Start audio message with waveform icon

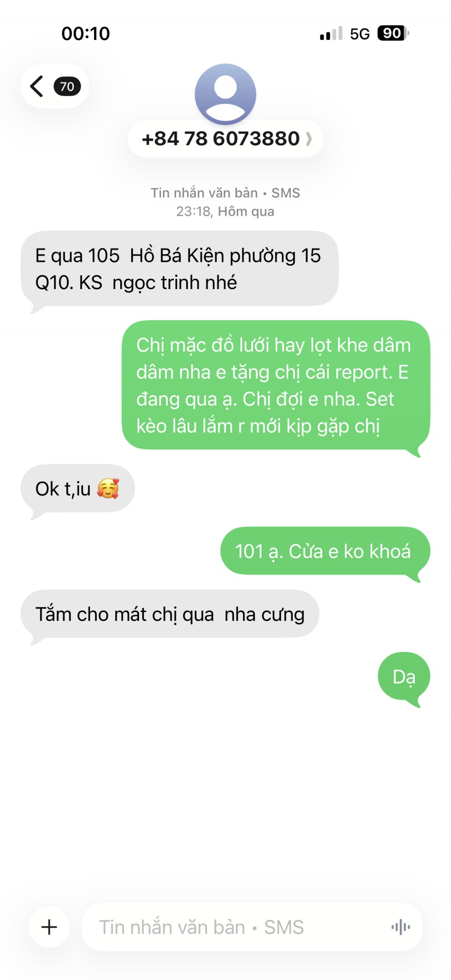click(401, 927)
